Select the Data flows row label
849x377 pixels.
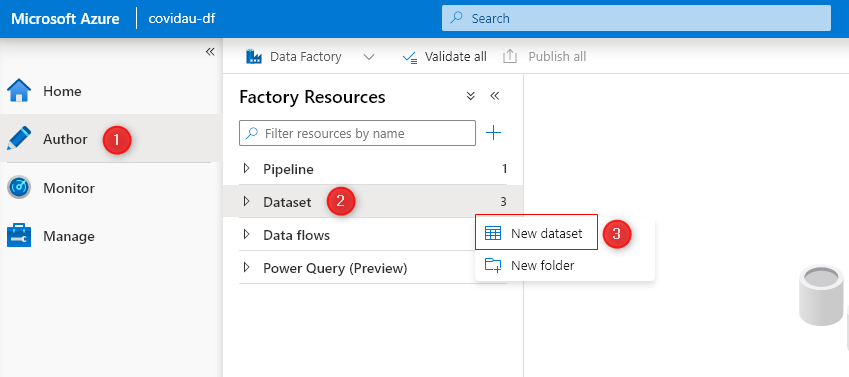tap(296, 235)
